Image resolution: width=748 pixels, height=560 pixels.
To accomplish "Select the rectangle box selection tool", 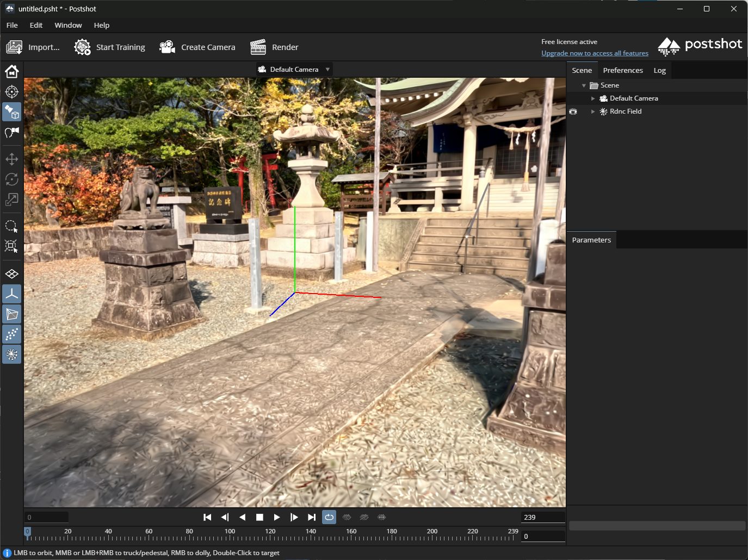I will click(11, 246).
